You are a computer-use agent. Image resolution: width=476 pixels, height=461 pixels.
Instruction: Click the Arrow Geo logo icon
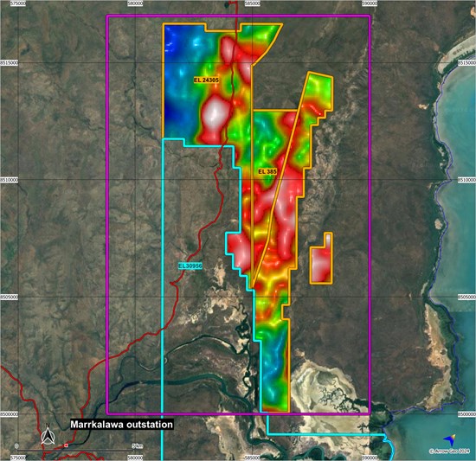click(x=450, y=440)
